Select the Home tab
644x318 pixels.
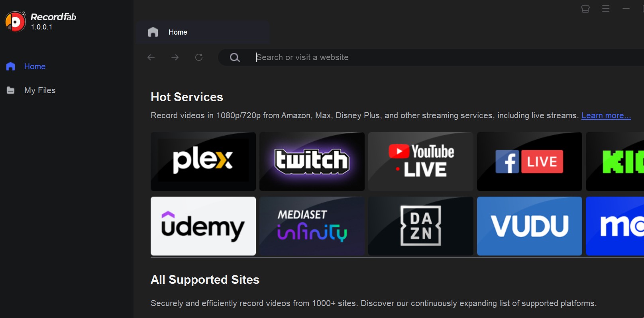(x=203, y=32)
